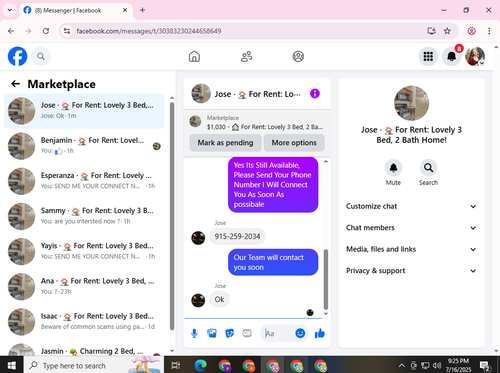
Task: View site information icon in address bar
Action: coord(67,31)
